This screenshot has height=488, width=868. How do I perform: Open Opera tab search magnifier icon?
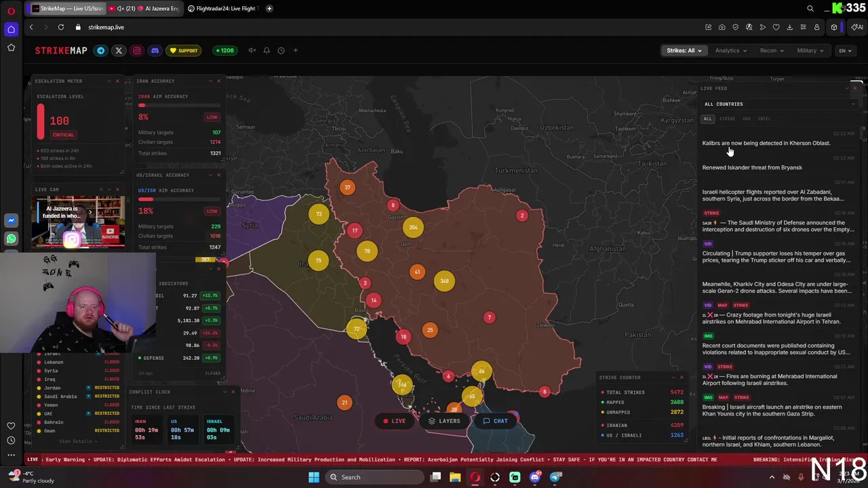810,8
